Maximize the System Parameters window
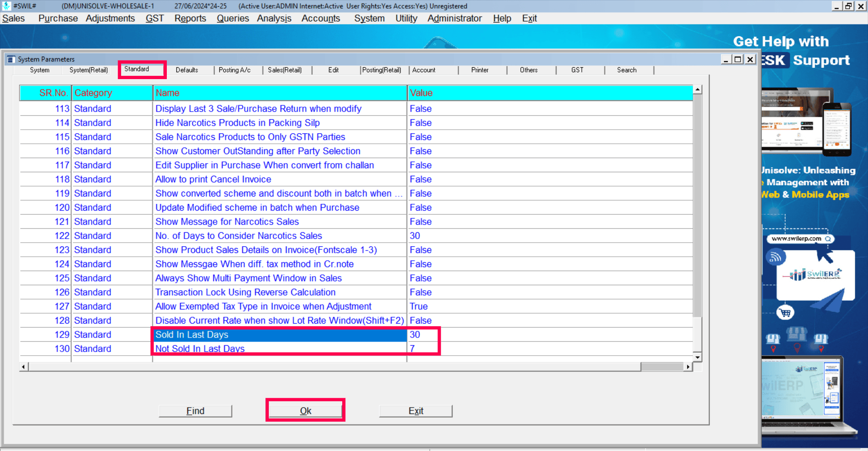Image resolution: width=868 pixels, height=451 pixels. point(738,59)
